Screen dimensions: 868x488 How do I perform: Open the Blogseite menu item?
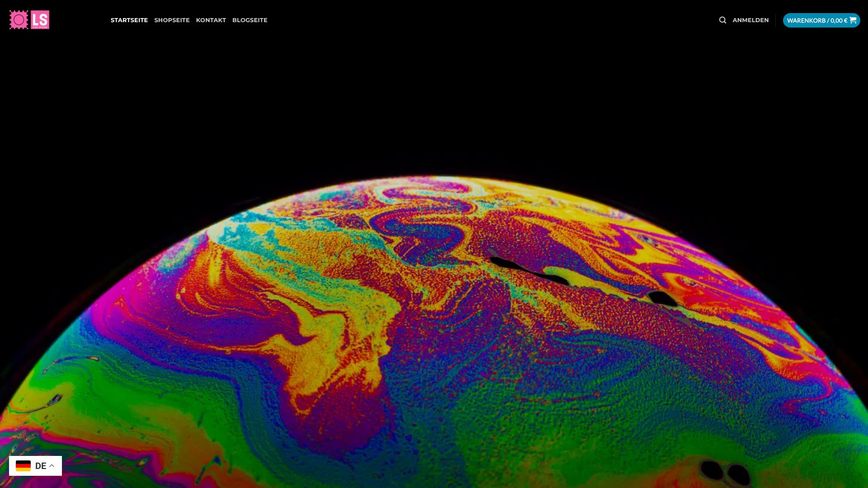pos(250,20)
